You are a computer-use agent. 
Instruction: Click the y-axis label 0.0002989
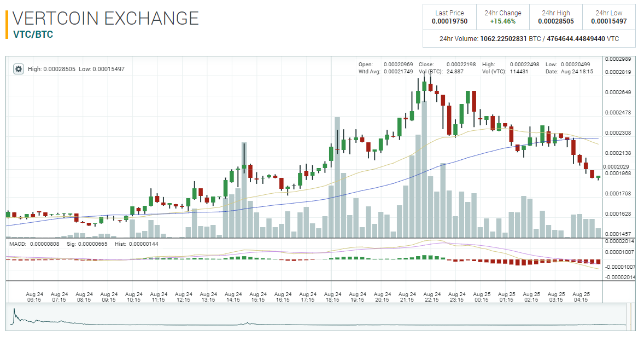(x=618, y=59)
